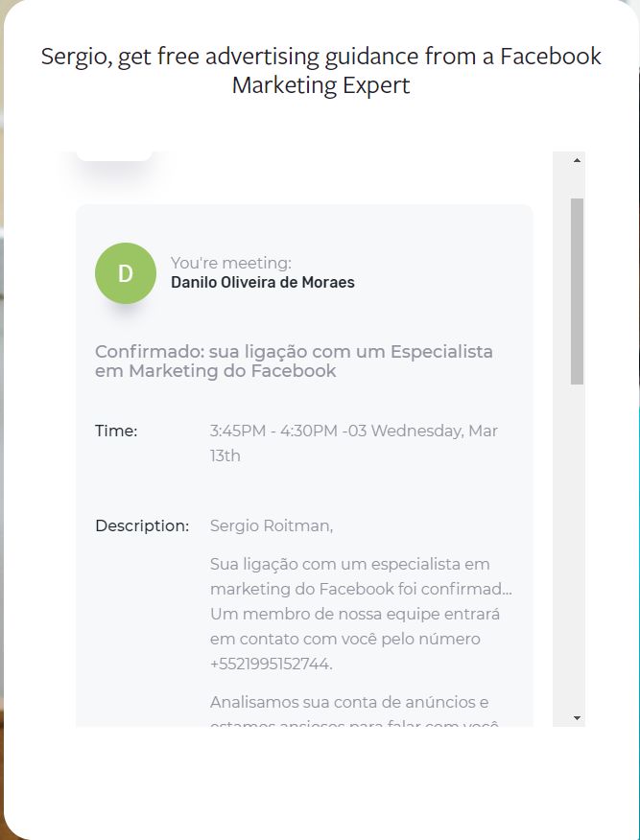Click "Wednesday, Mar 13th" date text
This screenshot has height=840, width=640.
point(434,431)
